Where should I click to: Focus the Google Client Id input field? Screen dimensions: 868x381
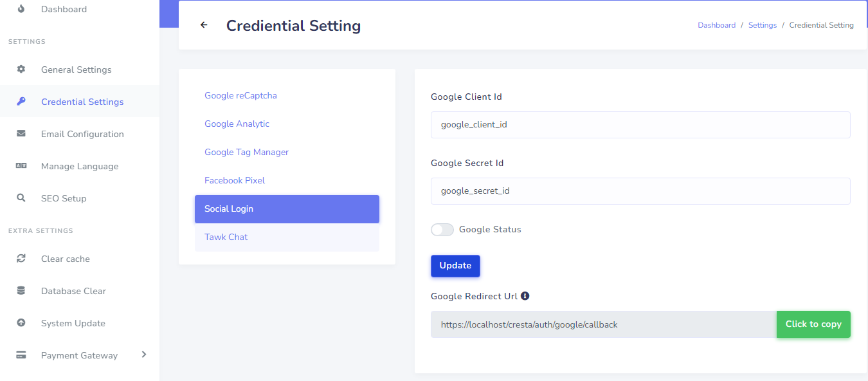(x=640, y=124)
